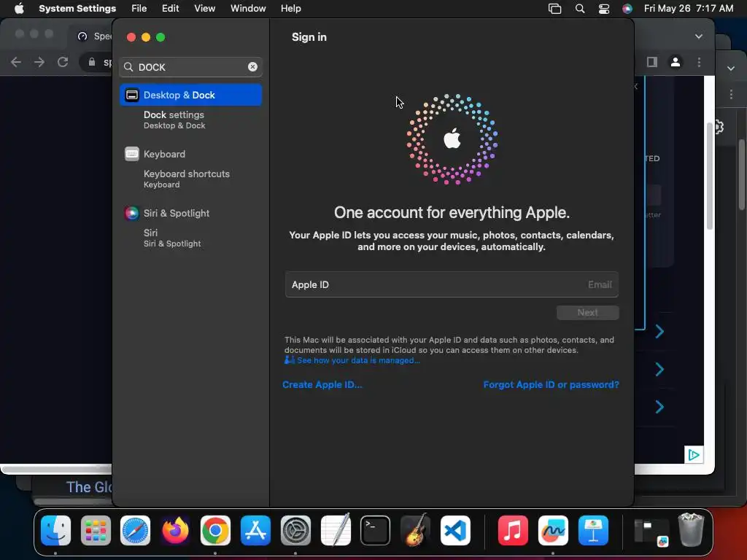The image size is (747, 560).
Task: Open the App Store from the Dock
Action: pyautogui.click(x=255, y=530)
